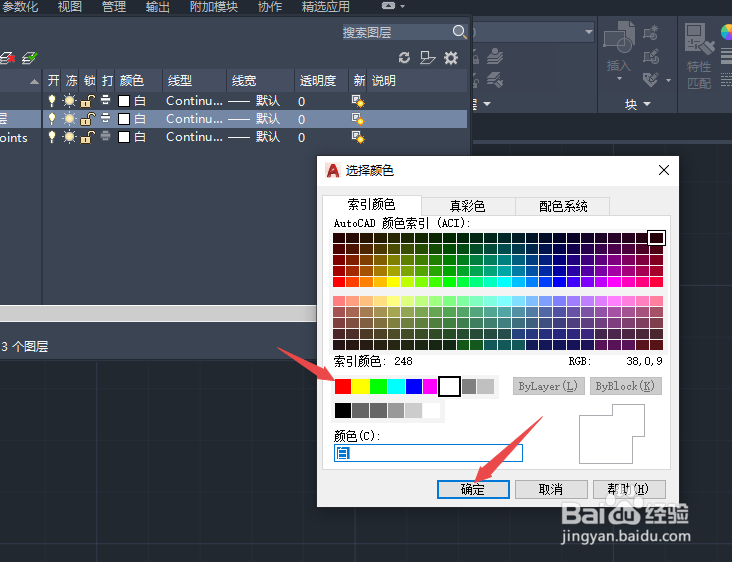Expand the Layers panel arrow in the ribbon
Viewport: 732px width, 562px height.
(x=487, y=104)
